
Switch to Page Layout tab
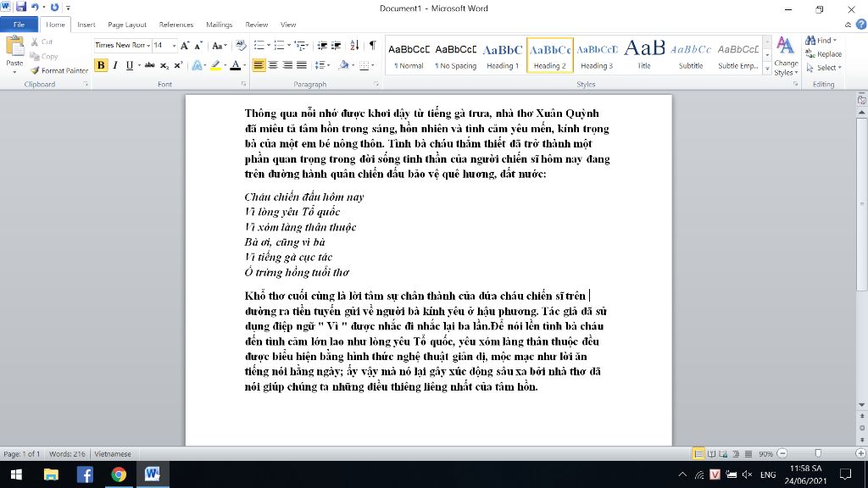point(127,25)
